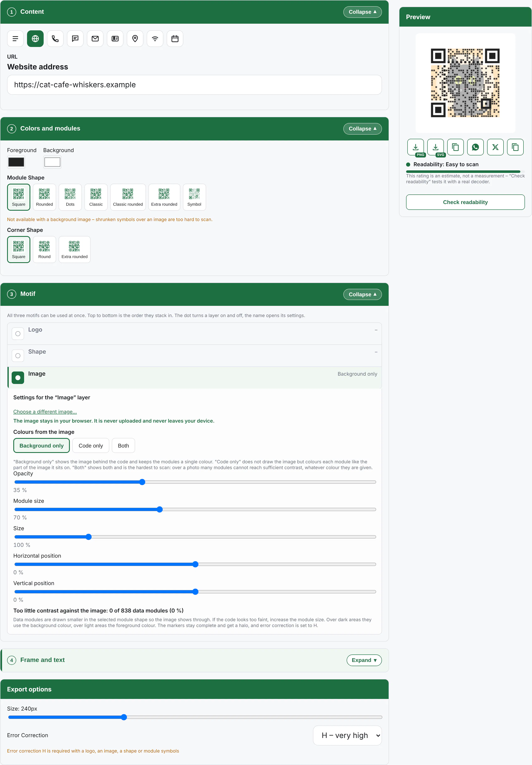Click the Check readability button
Image resolution: width=532 pixels, height=765 pixels.
(x=465, y=202)
